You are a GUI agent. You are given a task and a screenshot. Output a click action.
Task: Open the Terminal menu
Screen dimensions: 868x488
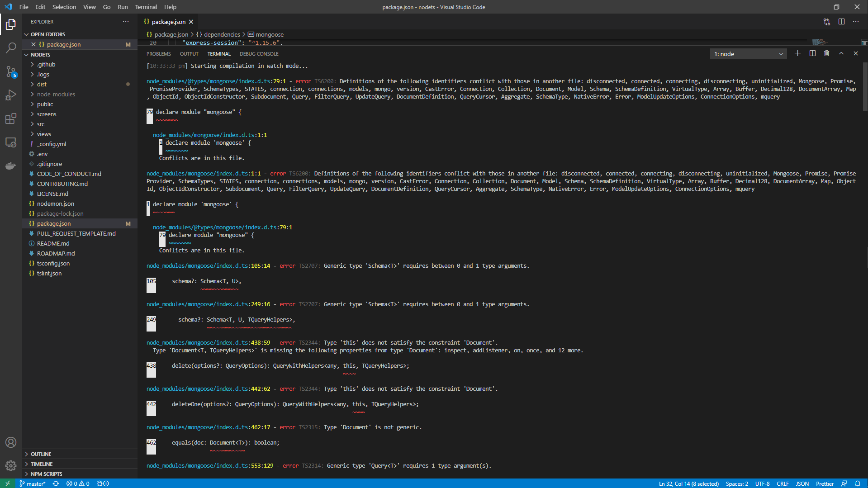(x=146, y=7)
